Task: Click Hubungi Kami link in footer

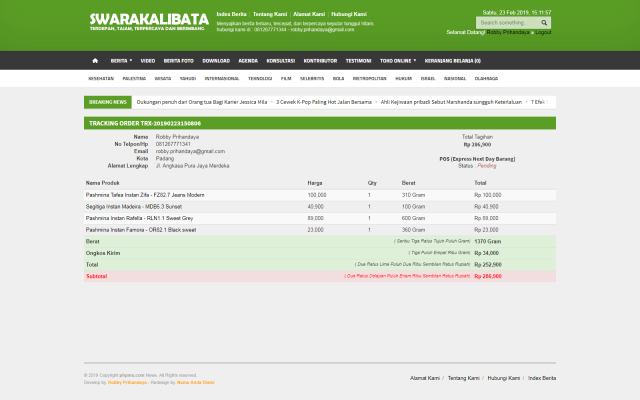Action: coord(503,378)
